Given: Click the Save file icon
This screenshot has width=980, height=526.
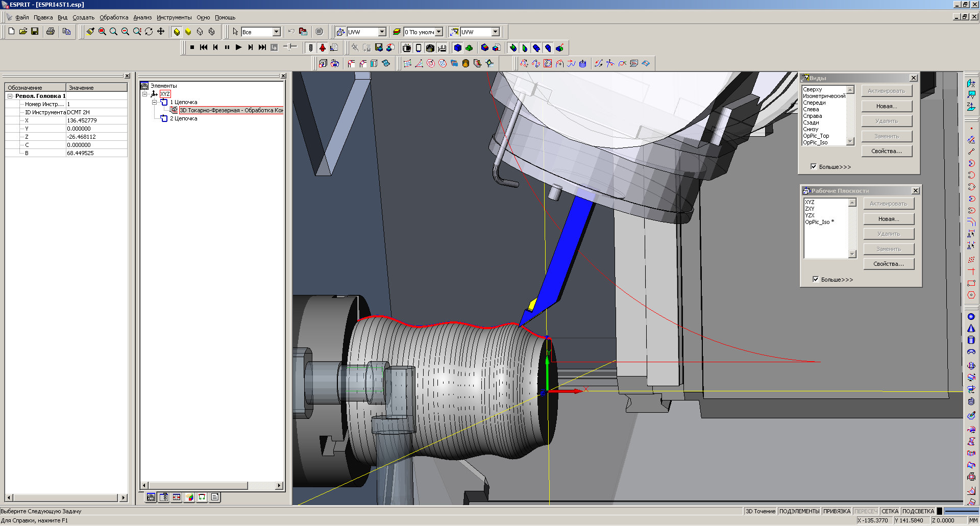Looking at the screenshot, I should tap(35, 32).
